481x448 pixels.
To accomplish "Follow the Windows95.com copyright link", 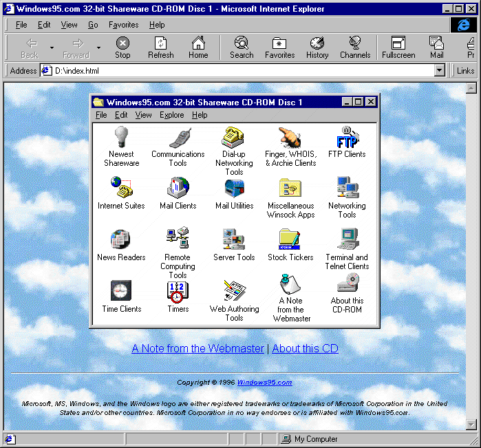I will click(265, 383).
